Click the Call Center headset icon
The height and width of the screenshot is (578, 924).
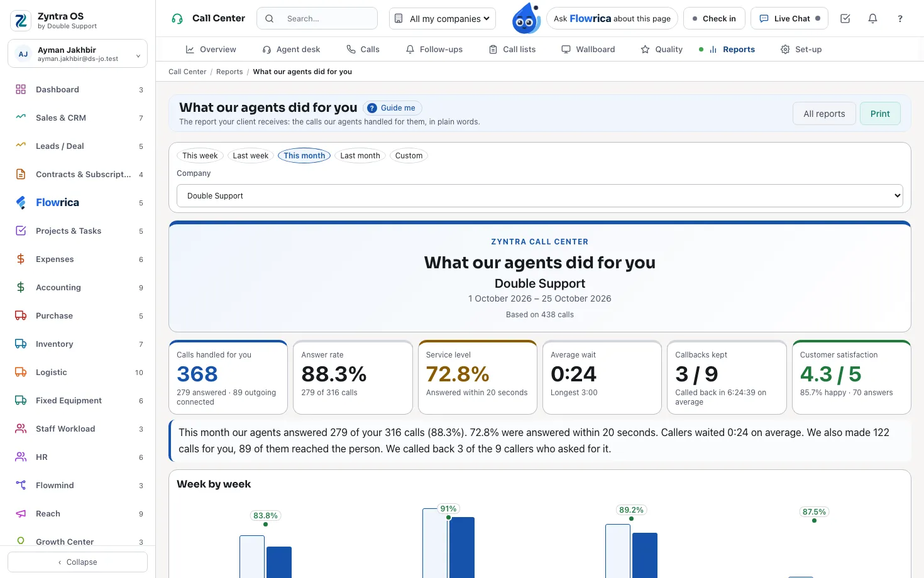click(177, 19)
